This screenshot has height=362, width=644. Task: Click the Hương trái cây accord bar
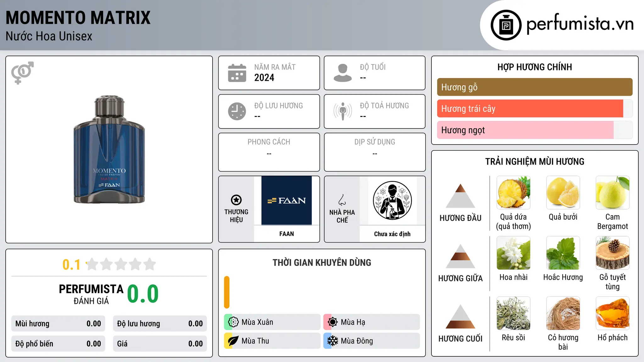tap(535, 109)
